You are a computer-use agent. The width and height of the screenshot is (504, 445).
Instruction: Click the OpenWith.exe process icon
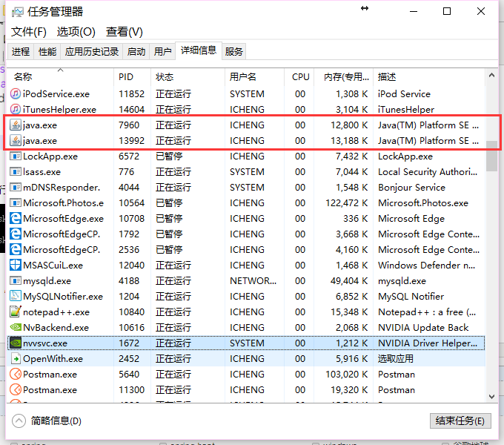tap(16, 359)
